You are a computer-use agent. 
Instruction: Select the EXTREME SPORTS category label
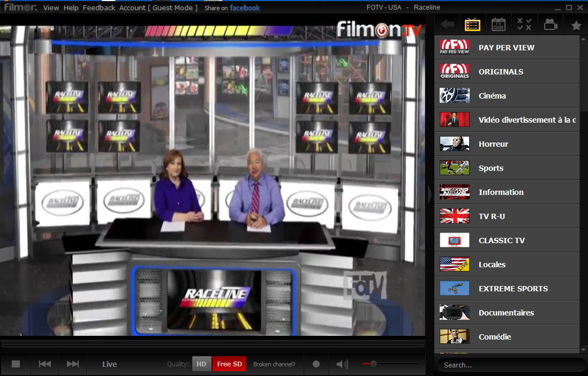coord(513,289)
